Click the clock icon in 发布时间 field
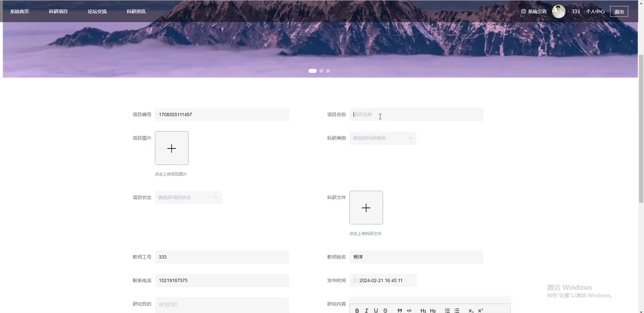This screenshot has width=644, height=313. pyautogui.click(x=355, y=280)
